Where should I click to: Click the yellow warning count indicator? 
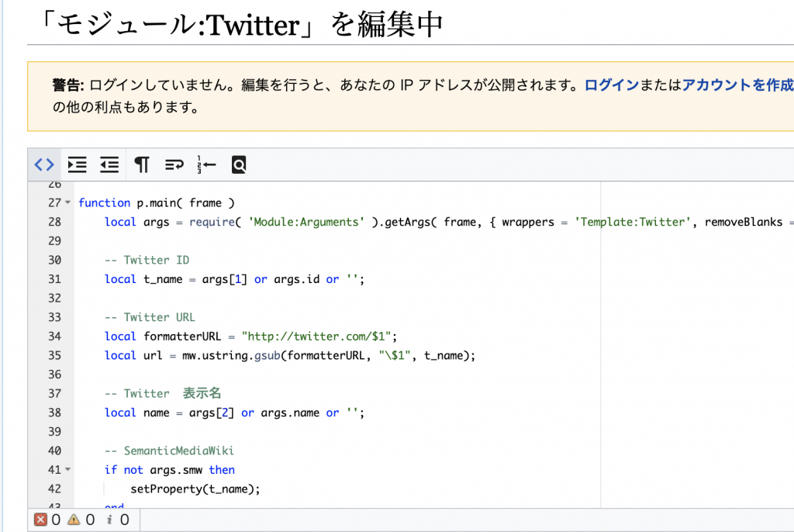78,520
